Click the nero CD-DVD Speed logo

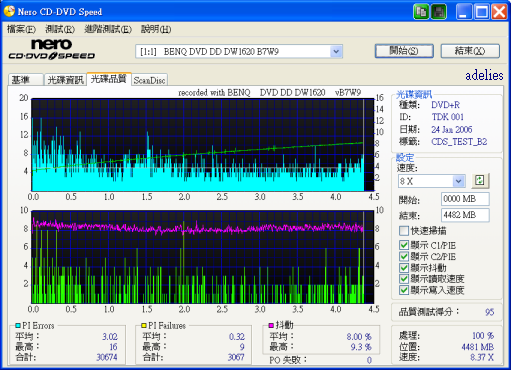[x=52, y=49]
